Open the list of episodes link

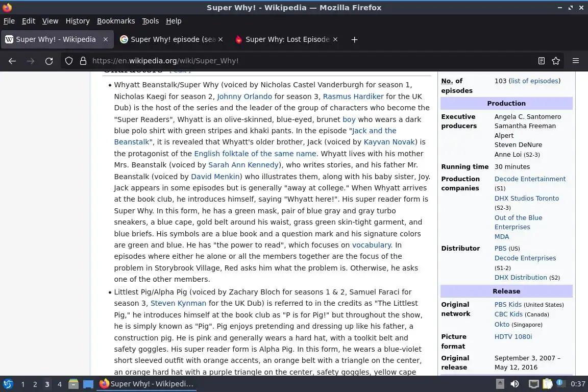tap(534, 81)
